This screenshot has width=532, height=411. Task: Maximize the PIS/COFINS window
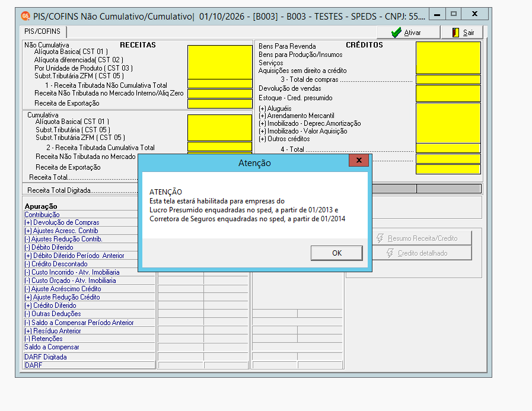[453, 14]
